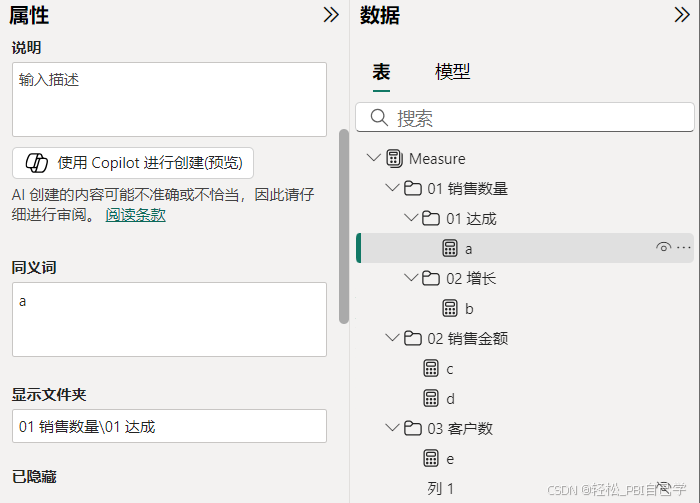
Task: Click the 01 达成 folder icon
Action: click(x=431, y=218)
